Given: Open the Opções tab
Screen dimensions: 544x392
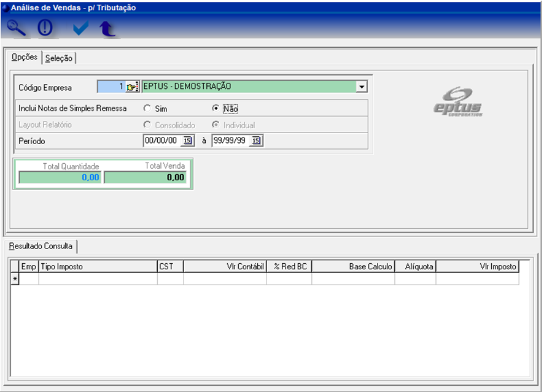Looking at the screenshot, I should 25,58.
